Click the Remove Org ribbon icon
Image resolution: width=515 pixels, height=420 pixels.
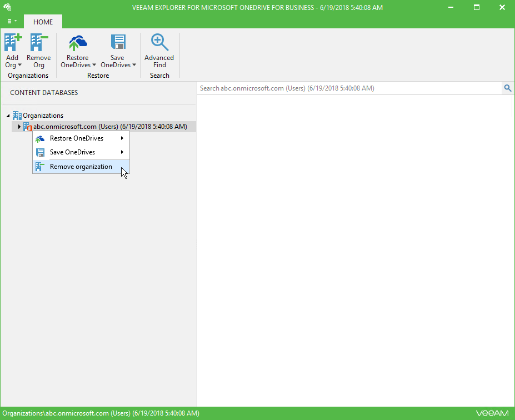tap(39, 42)
